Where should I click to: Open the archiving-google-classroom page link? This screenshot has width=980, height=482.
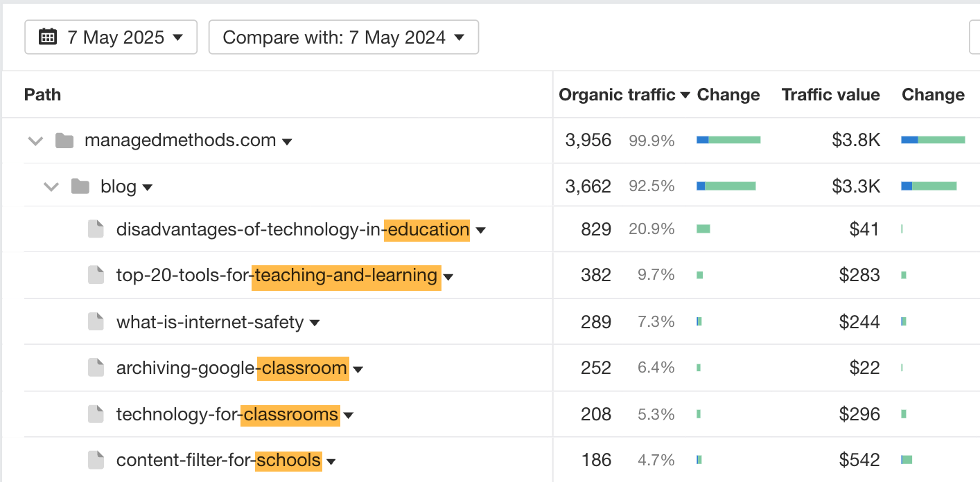(x=231, y=368)
